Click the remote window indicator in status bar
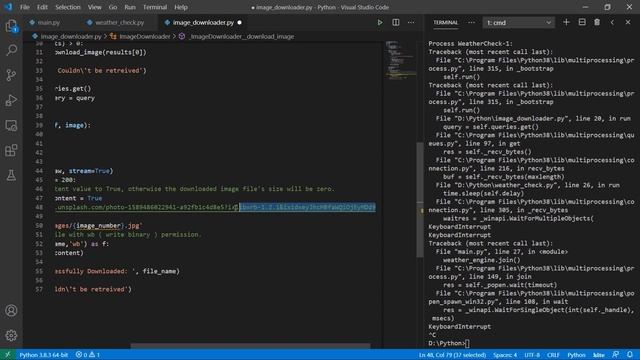 tap(7, 355)
